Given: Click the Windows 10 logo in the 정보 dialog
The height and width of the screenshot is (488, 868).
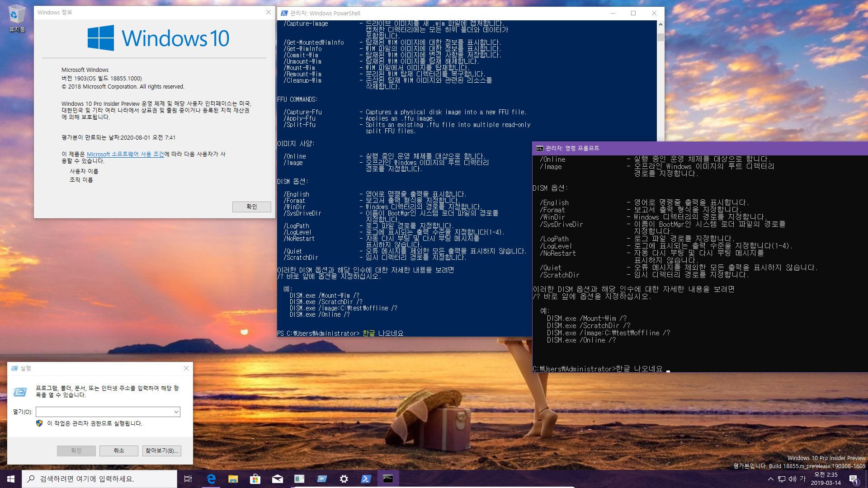Looking at the screenshot, I should pos(158,38).
